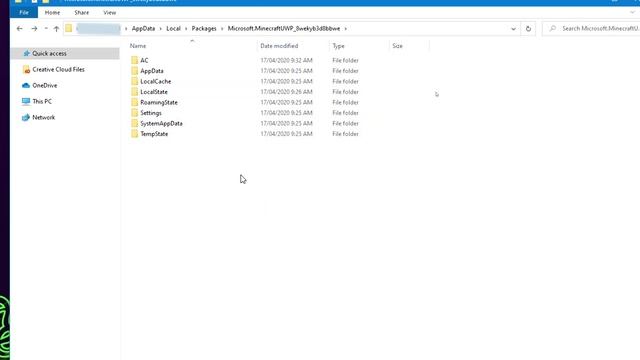Switch to the View ribbon tab
The height and width of the screenshot is (360, 640).
coord(109,13)
